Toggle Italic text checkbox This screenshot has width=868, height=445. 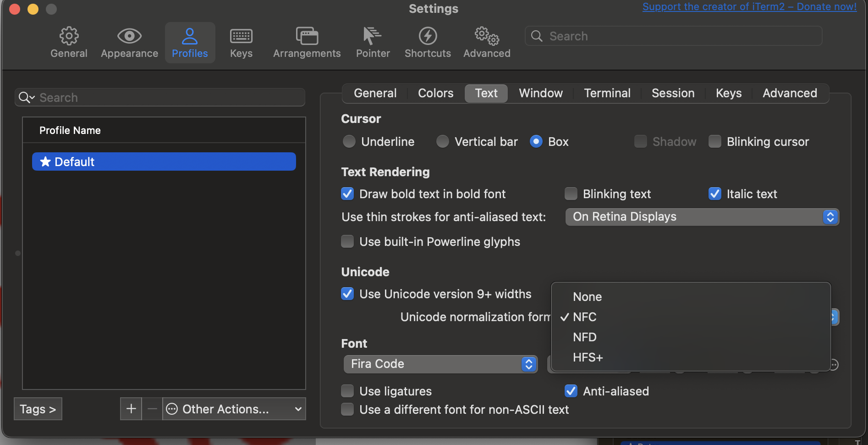coord(715,194)
